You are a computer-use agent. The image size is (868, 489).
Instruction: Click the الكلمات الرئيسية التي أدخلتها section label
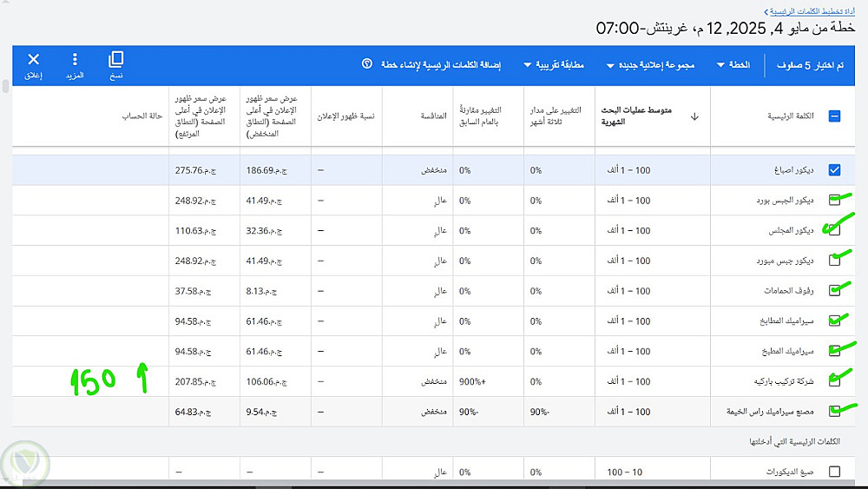point(794,441)
